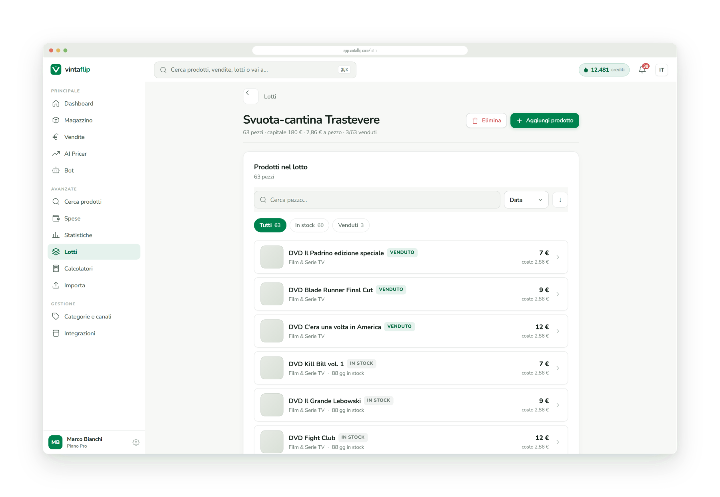Viewport: 720px width, 497px height.
Task: Toggle sort direction arrow button
Action: coord(560,200)
